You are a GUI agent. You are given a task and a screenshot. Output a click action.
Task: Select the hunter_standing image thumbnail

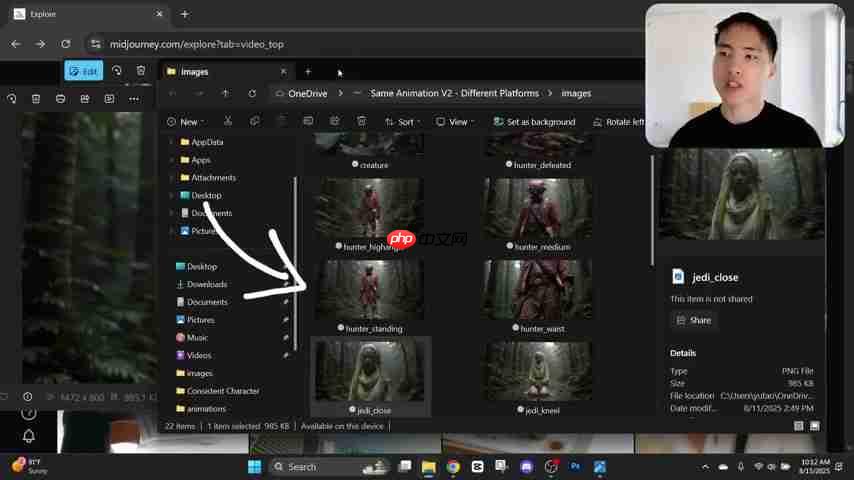pyautogui.click(x=370, y=290)
